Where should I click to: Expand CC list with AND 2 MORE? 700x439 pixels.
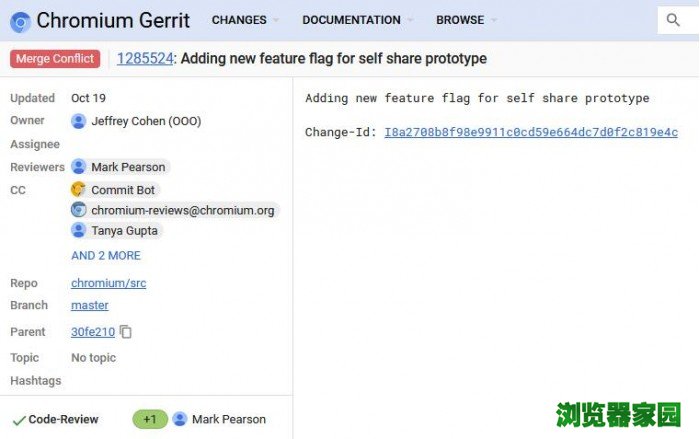pos(106,255)
